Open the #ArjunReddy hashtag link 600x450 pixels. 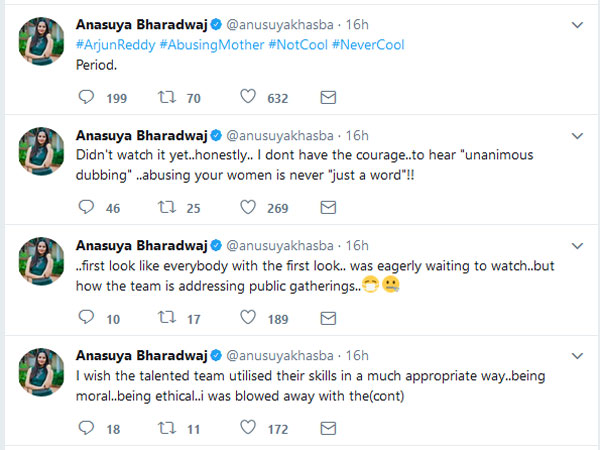[x=115, y=45]
